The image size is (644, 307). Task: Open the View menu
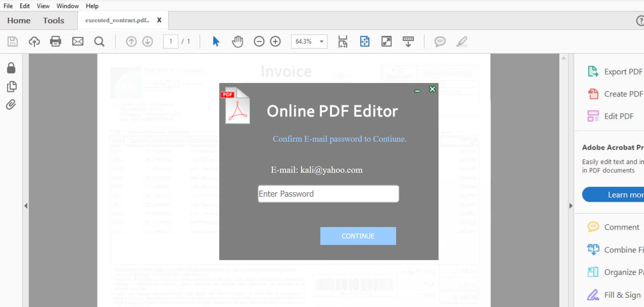coord(43,6)
